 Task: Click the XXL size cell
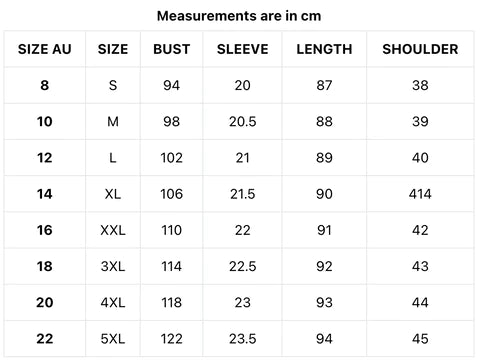pos(113,230)
